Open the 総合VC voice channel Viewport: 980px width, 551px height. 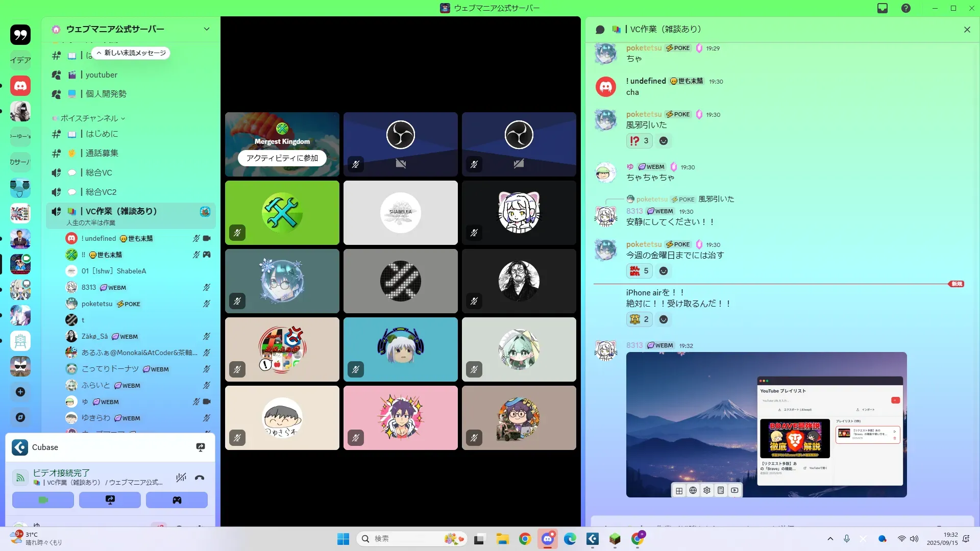point(99,172)
